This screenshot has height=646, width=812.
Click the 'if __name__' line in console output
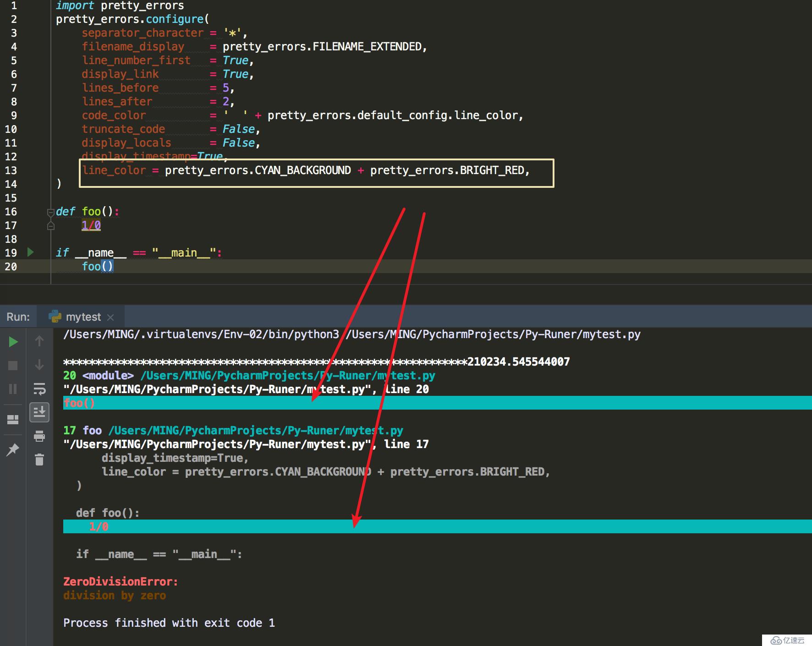tap(159, 554)
